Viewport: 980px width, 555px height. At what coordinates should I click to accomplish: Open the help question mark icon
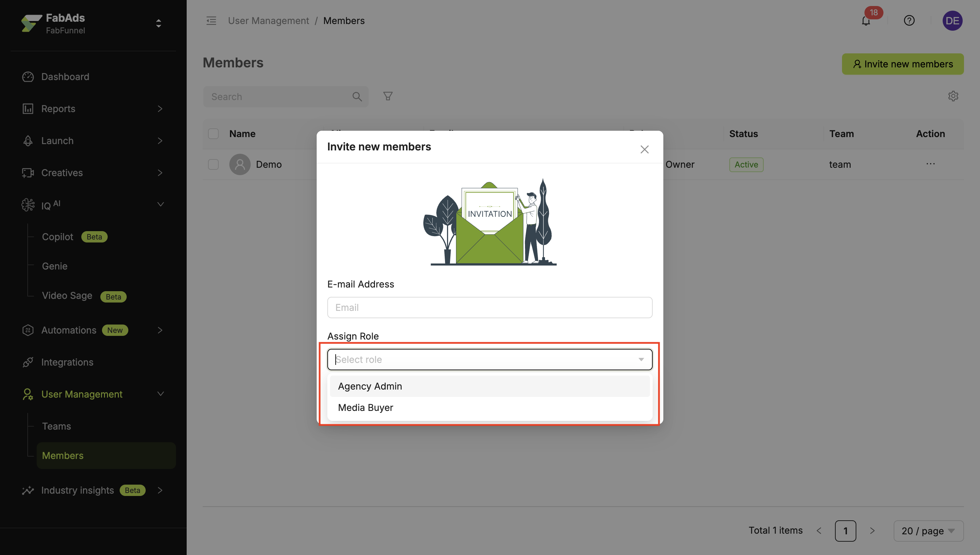[909, 21]
